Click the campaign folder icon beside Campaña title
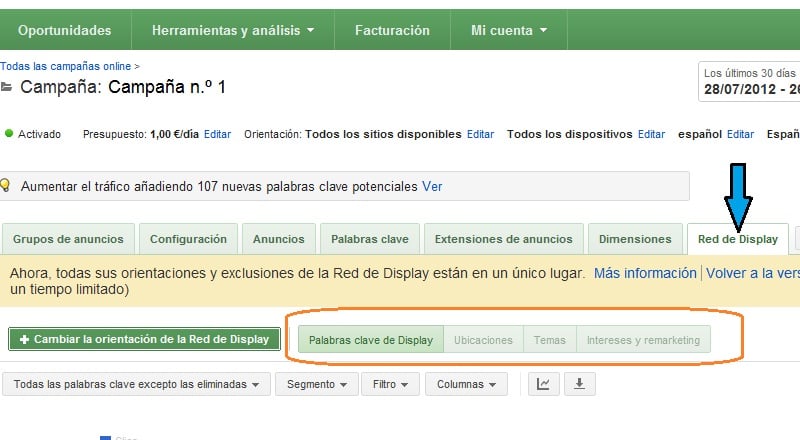Image resolution: width=800 pixels, height=440 pixels. pyautogui.click(x=6, y=87)
